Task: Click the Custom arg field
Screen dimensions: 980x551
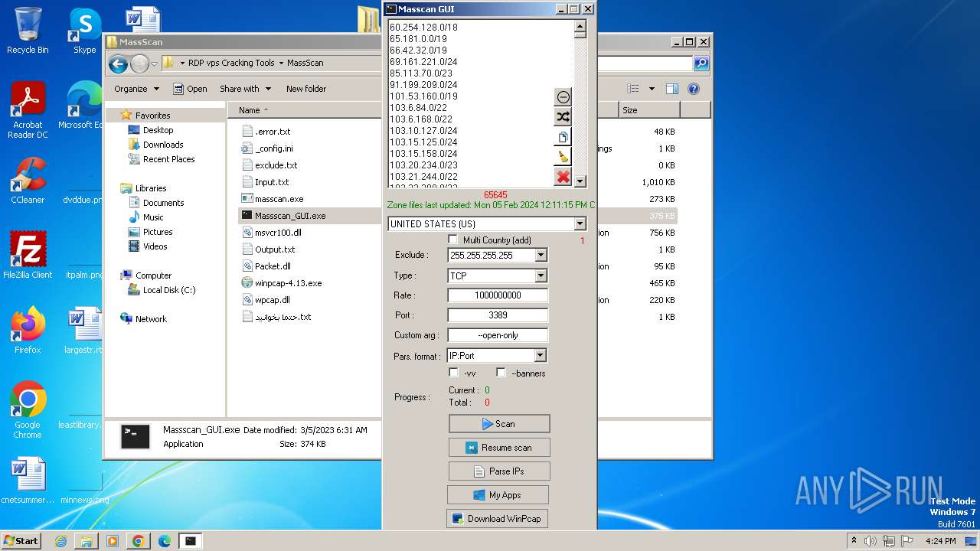Action: tap(498, 335)
